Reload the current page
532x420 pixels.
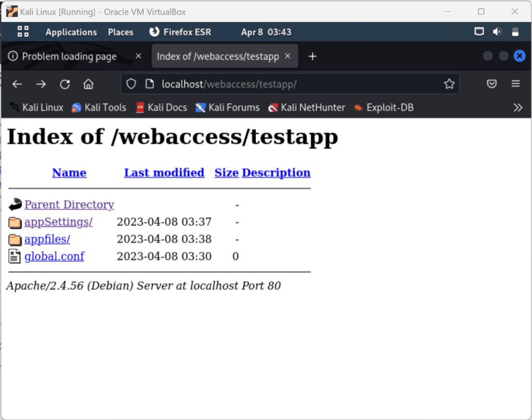click(x=65, y=84)
